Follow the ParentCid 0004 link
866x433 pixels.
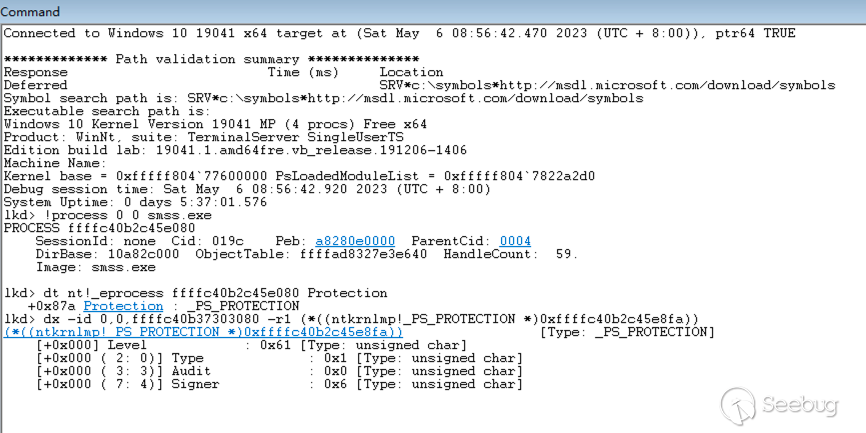pyautogui.click(x=515, y=242)
